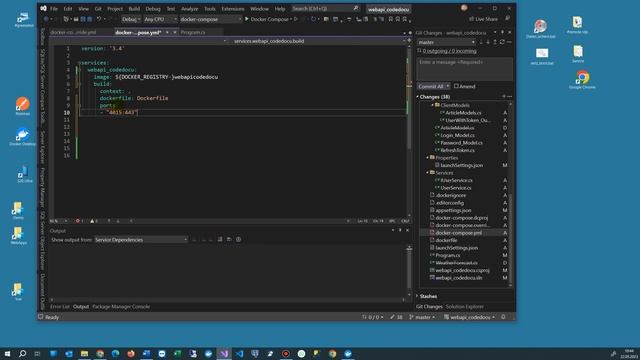Select webapi_codedocu.sln in changes list

(x=458, y=278)
